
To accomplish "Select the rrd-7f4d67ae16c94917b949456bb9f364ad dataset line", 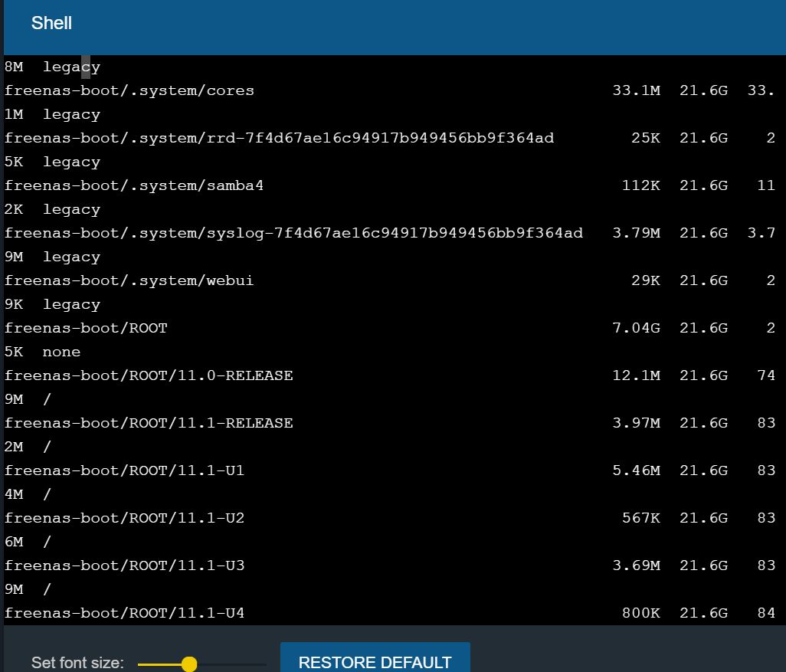I will [x=279, y=139].
